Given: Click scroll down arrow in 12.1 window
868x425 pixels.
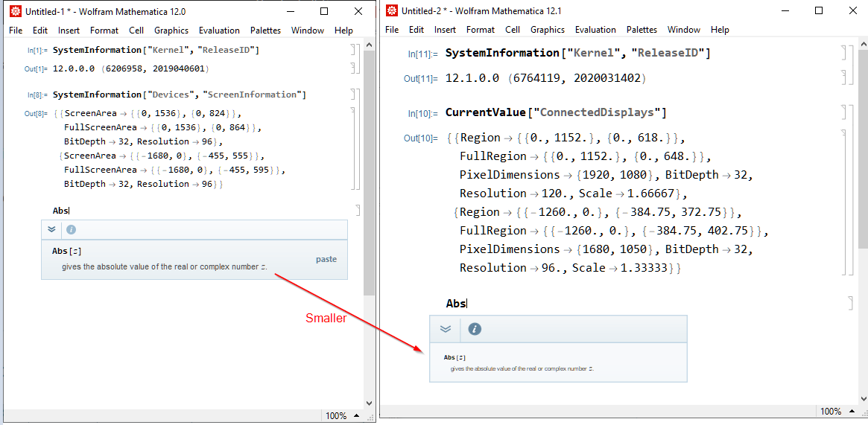Looking at the screenshot, I should point(864,398).
